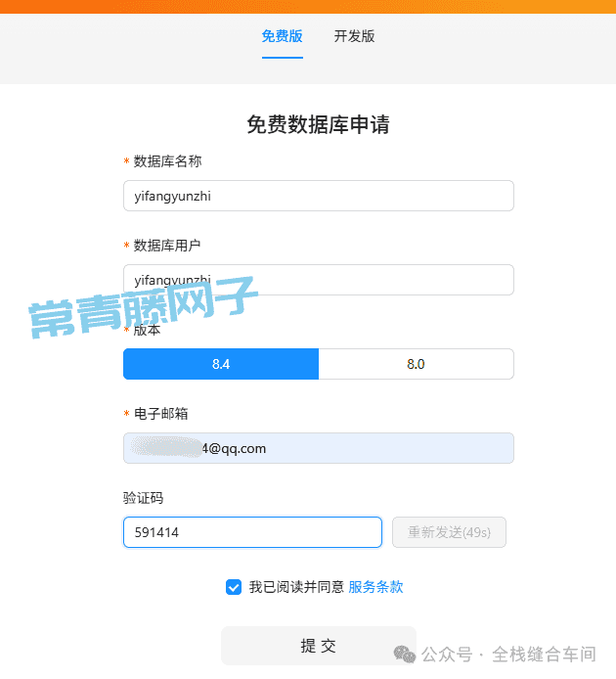
Task: Click the 常青藤网子 blue watermark text
Action: [x=143, y=307]
